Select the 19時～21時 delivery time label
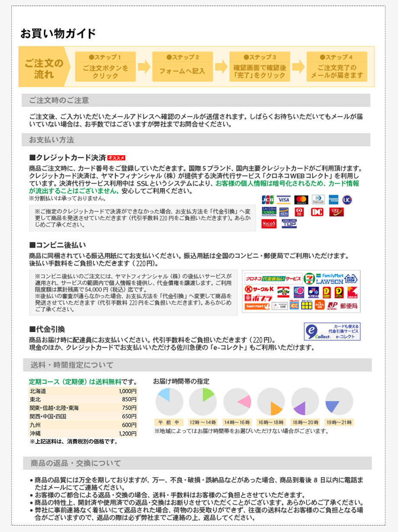Viewport: 398px width, 532px height. click(339, 422)
